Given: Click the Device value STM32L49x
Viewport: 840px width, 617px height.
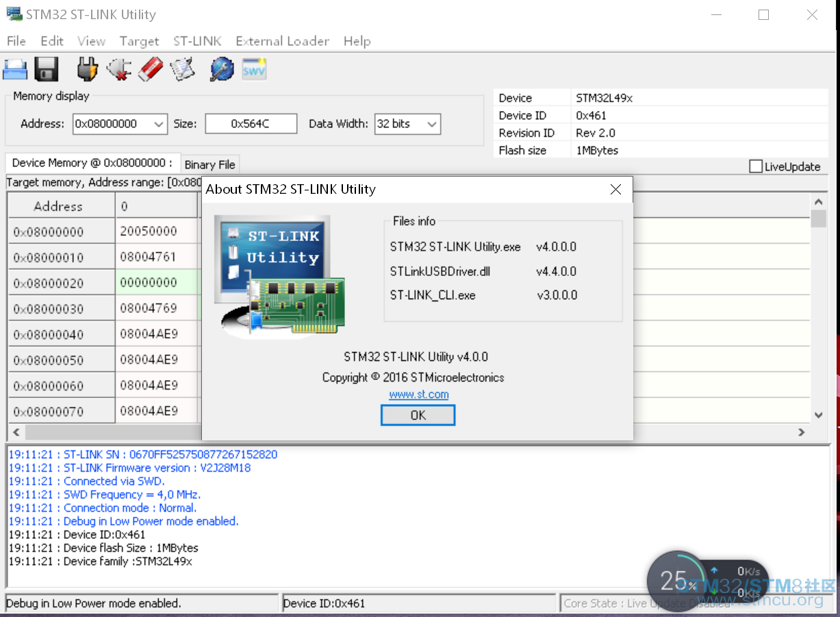Looking at the screenshot, I should pos(604,98).
